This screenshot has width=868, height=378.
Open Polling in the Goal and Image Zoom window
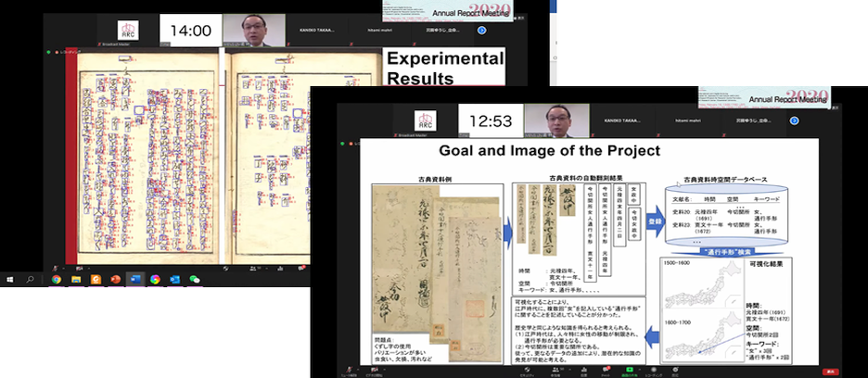coord(584,371)
